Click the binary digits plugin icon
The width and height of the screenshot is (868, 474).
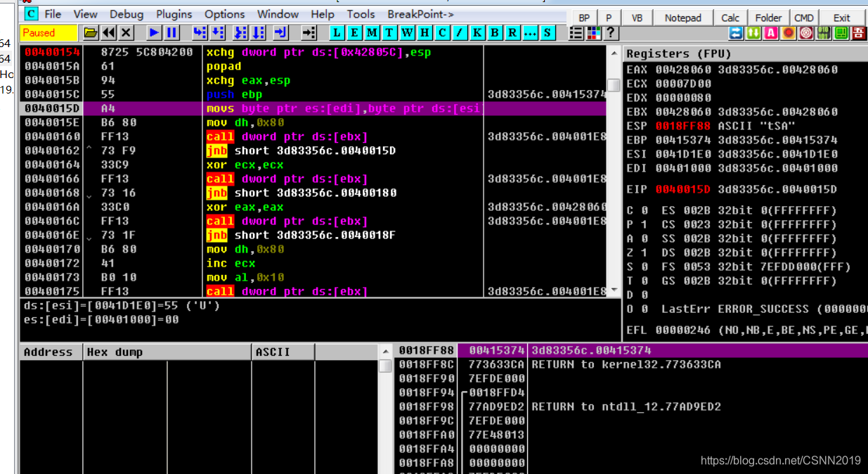824,32
